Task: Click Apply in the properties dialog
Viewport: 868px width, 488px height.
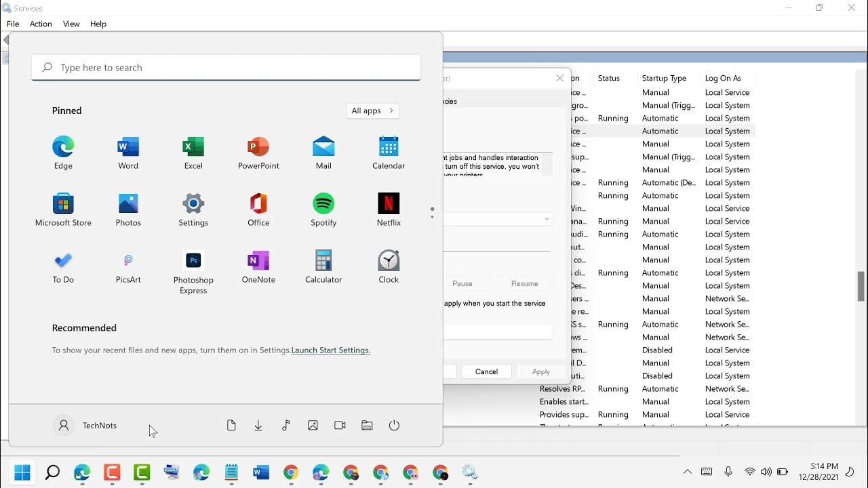Action: click(541, 371)
